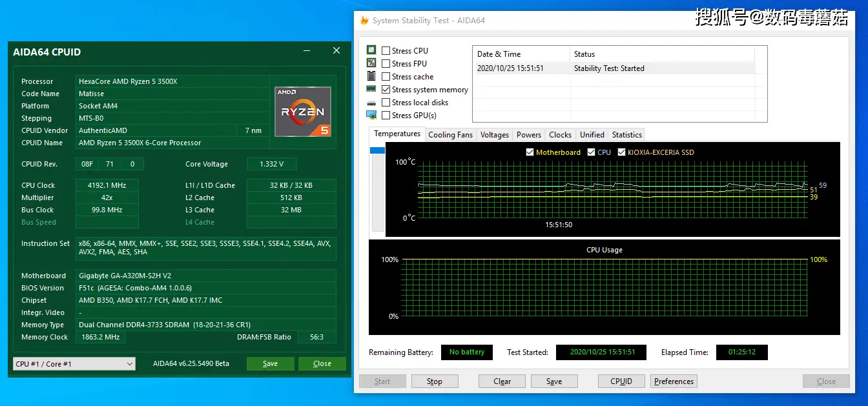Screen dimensions: 868x406
Task: Click the AIDA64 flame icon in title bar
Action: tap(364, 20)
